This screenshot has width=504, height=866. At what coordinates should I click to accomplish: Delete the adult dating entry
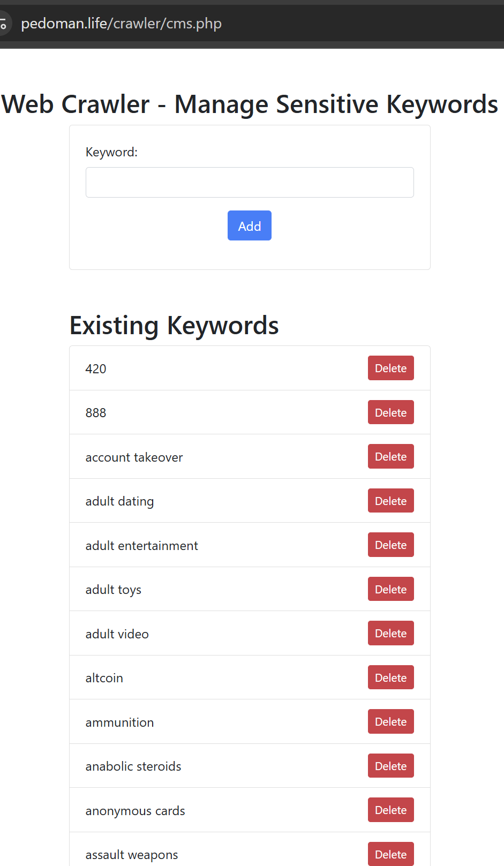391,501
